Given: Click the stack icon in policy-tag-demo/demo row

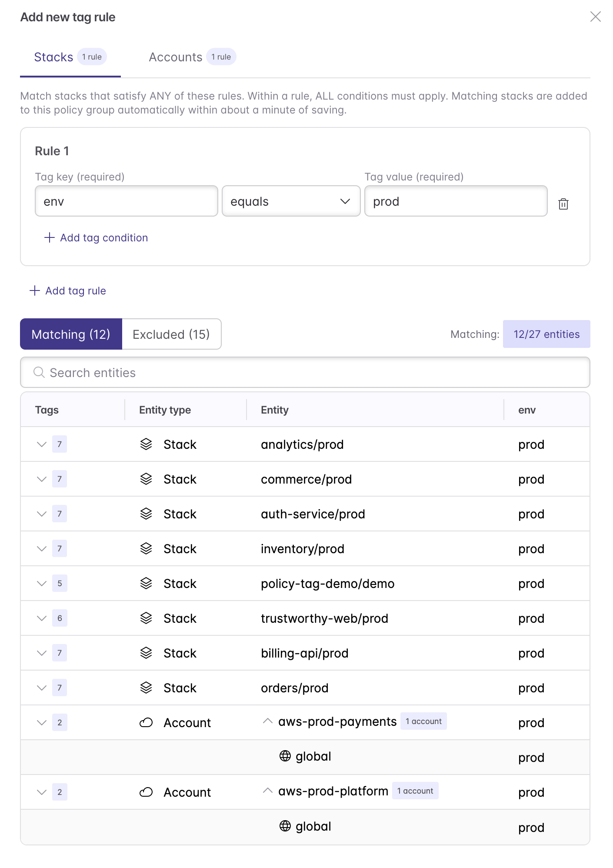Looking at the screenshot, I should (x=146, y=583).
